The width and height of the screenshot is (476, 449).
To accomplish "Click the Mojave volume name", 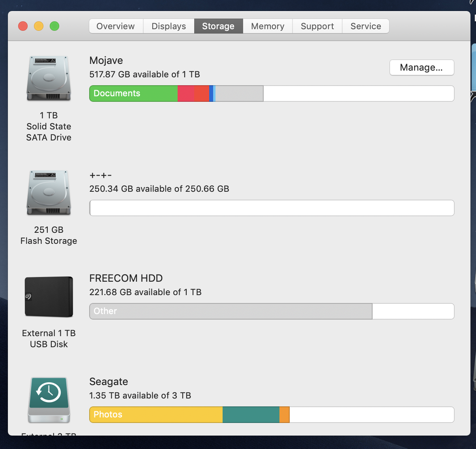I will [x=106, y=60].
